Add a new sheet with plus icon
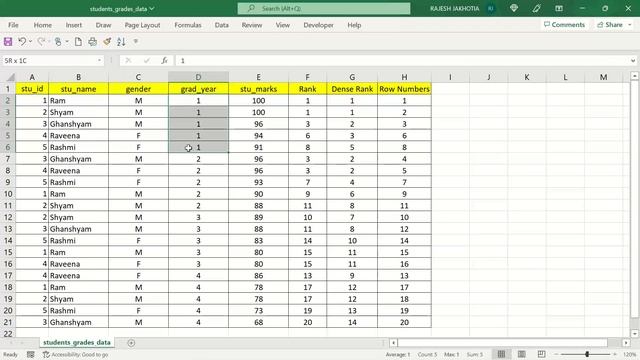 (131, 343)
